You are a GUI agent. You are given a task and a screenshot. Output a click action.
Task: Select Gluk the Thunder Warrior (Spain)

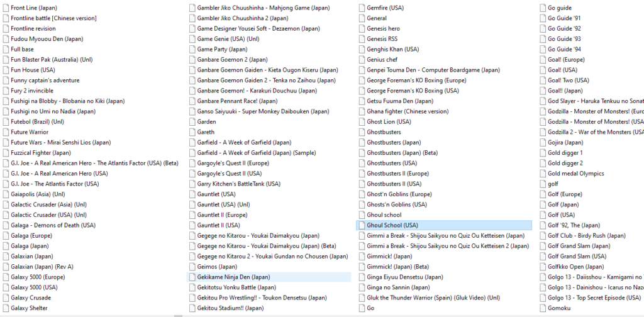433,298
